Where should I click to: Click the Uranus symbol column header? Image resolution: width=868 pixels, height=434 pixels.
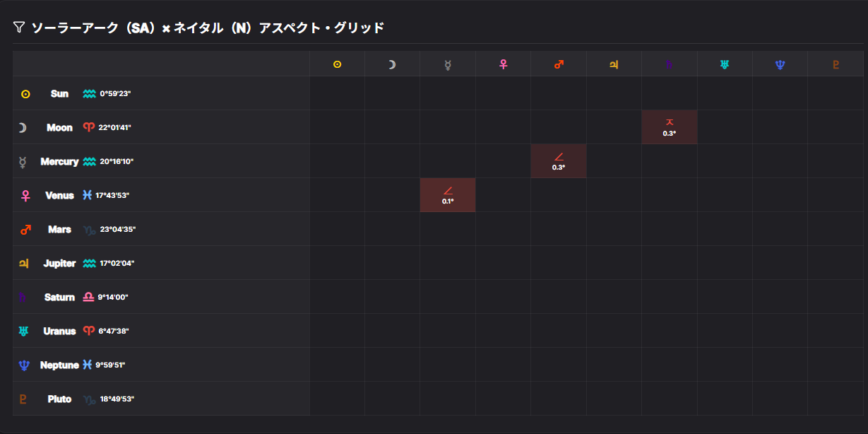725,64
